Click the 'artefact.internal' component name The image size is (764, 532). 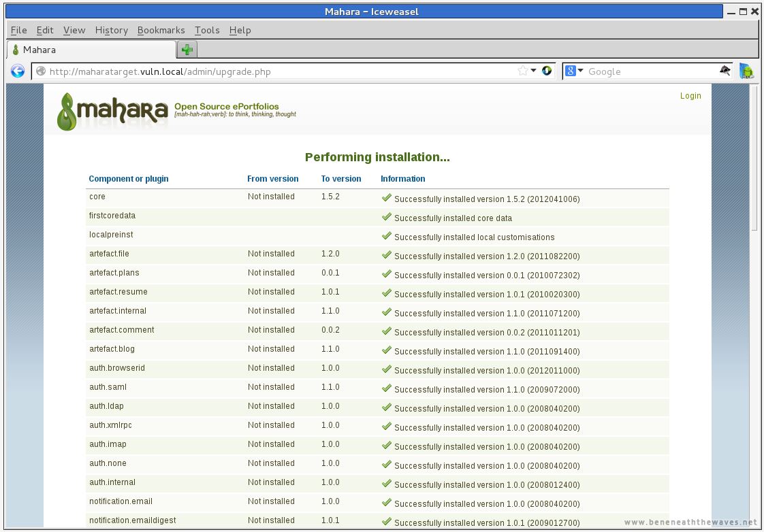[117, 310]
